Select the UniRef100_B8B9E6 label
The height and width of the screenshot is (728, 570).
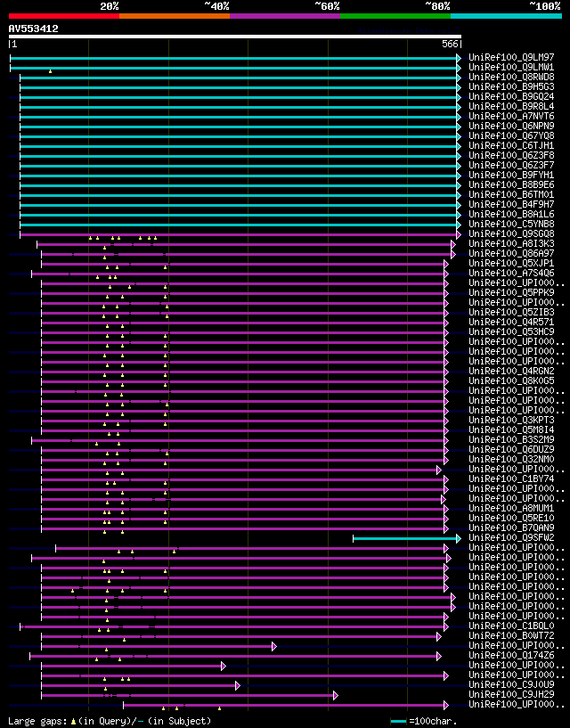point(511,184)
